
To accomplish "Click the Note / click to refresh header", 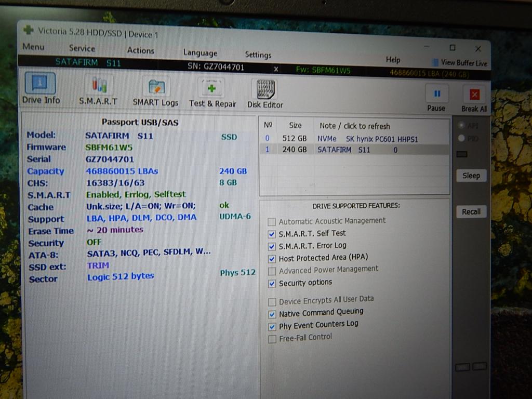I will coord(354,126).
